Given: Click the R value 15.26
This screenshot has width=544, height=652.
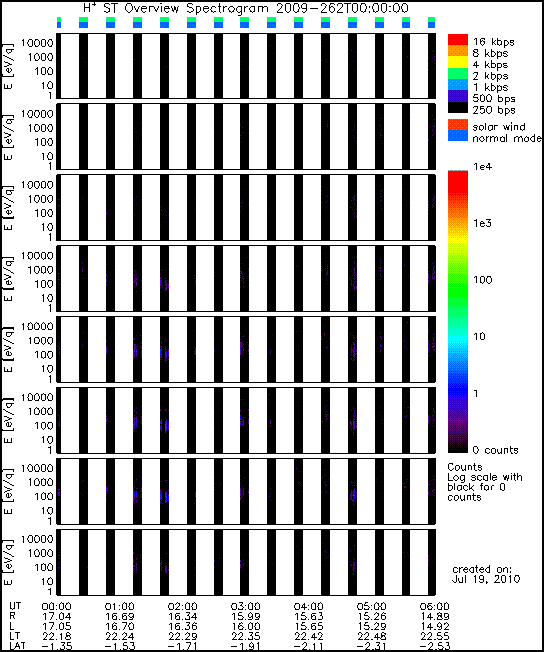Looking at the screenshot, I should coord(371,617).
